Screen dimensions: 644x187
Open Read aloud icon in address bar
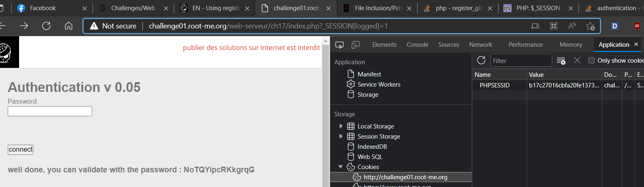click(x=572, y=26)
